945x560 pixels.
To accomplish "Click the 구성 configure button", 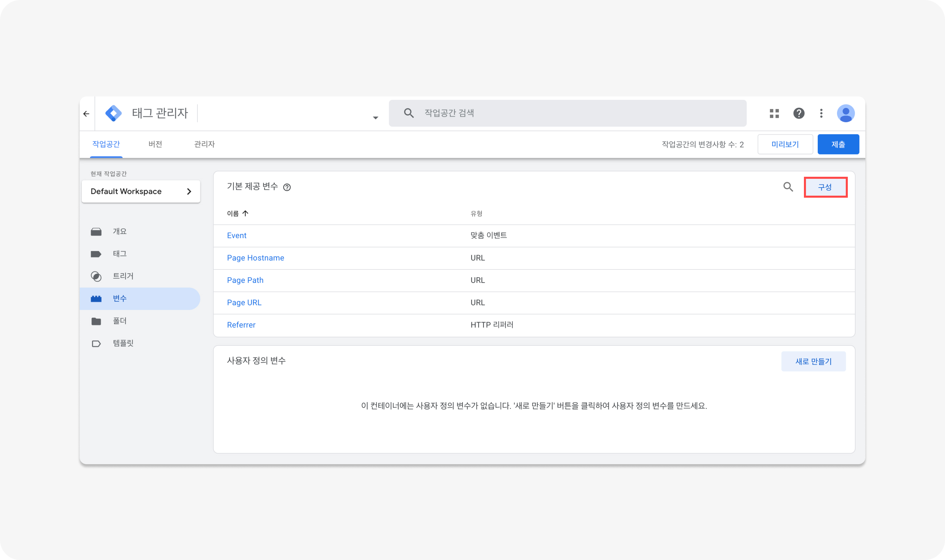I will click(825, 187).
